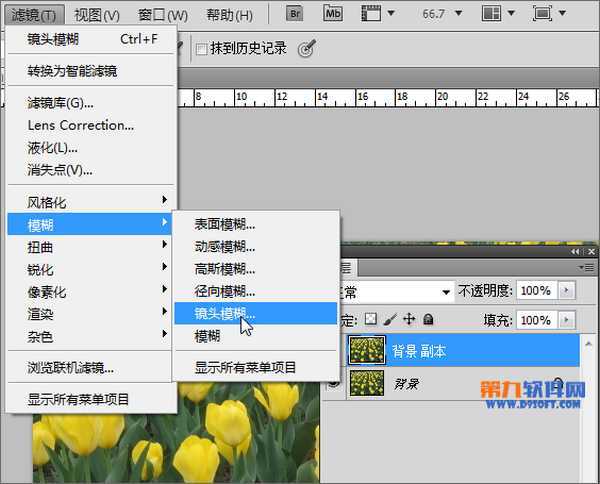The image size is (600, 484).
Task: Launch Adobe Bridge with the Br icon
Action: pyautogui.click(x=295, y=14)
